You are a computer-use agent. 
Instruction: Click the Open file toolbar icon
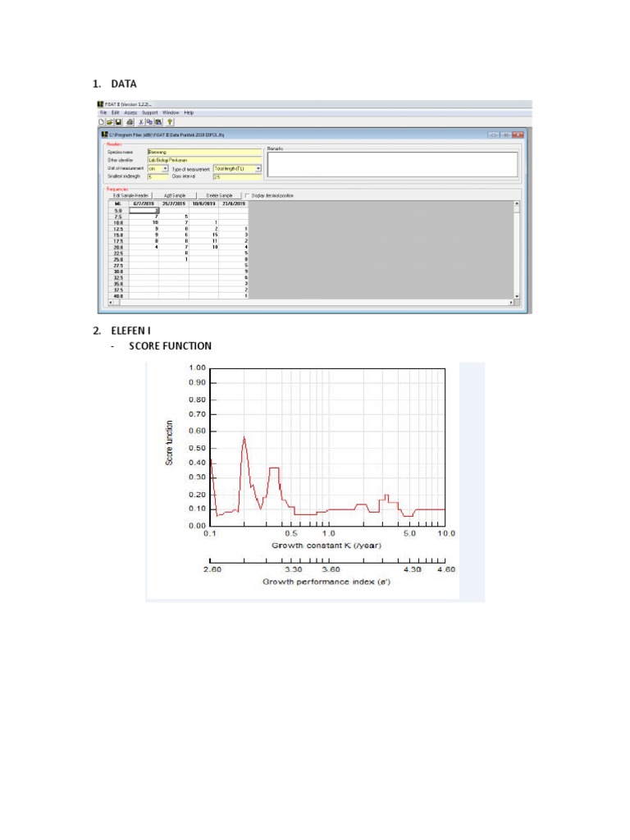[x=110, y=122]
